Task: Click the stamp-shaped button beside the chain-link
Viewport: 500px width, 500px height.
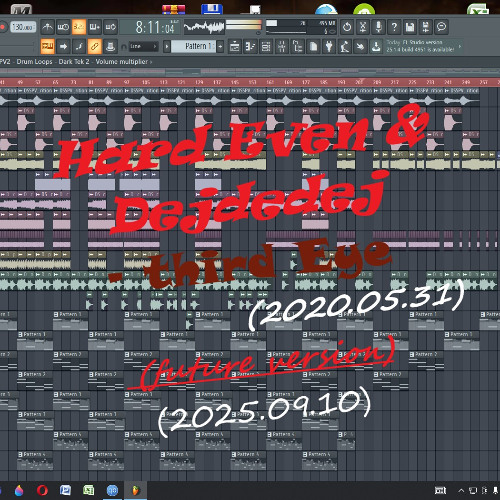Action: click(110, 46)
